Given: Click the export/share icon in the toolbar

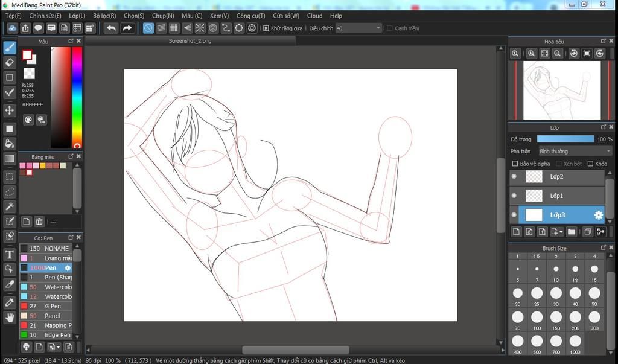Looking at the screenshot, I should 25,28.
